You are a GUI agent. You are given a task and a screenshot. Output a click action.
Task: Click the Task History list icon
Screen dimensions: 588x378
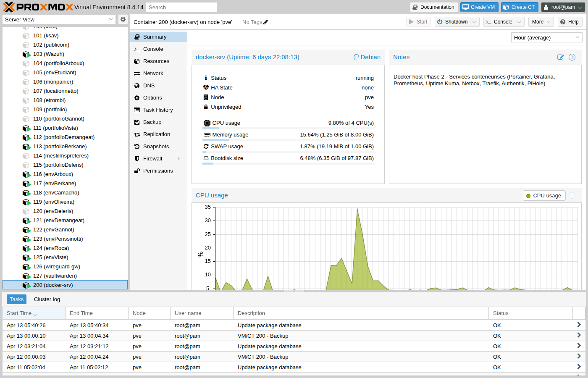tap(137, 110)
